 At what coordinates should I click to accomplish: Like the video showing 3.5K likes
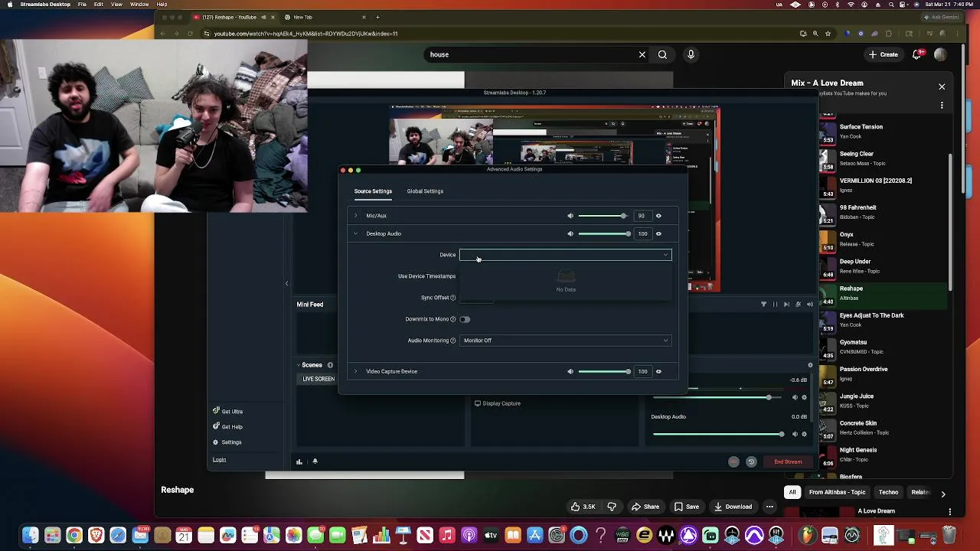click(x=583, y=507)
